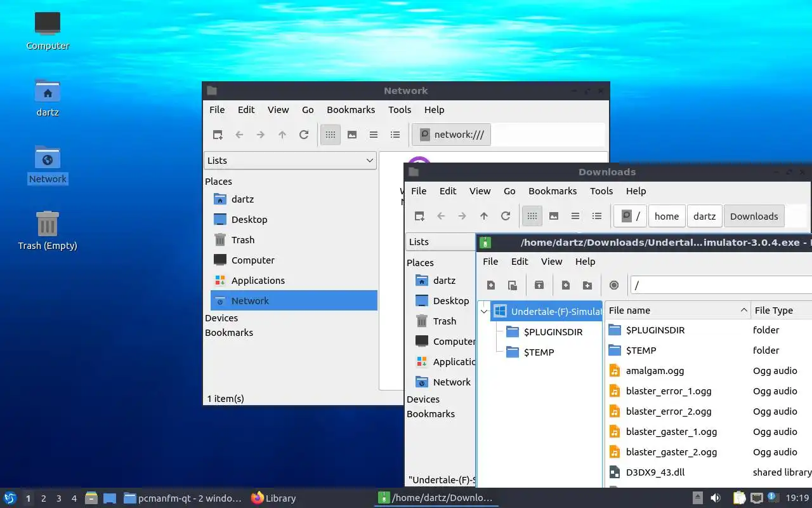Enable Detailed List View in Downloads window
812x508 pixels.
597,216
